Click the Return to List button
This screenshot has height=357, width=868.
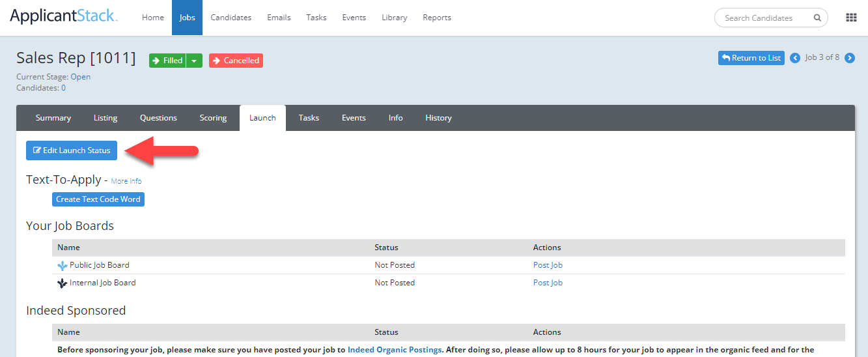click(751, 58)
